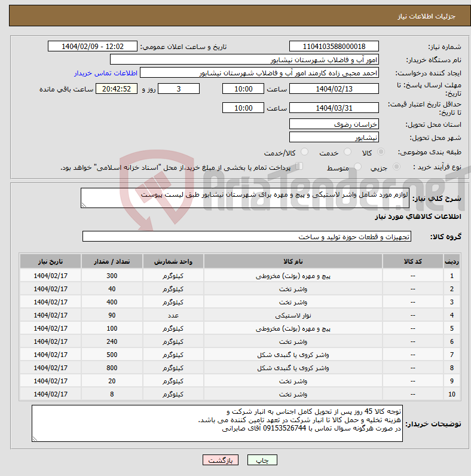The width and height of the screenshot is (471, 476).
Task: Toggle the Islamic treasury bonds payment checkbox
Action: (x=299, y=166)
